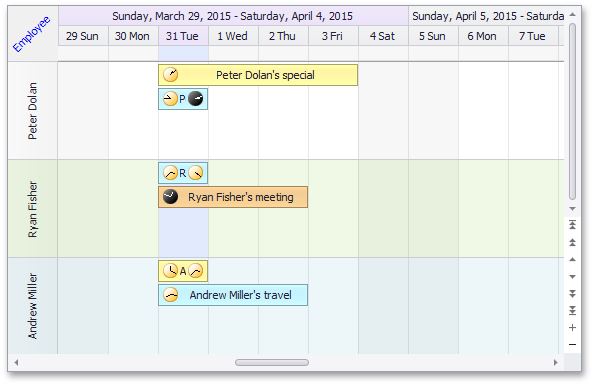This screenshot has width=595, height=387.
Task: Click the week header March 29 - April 4, 2015
Action: click(233, 16)
